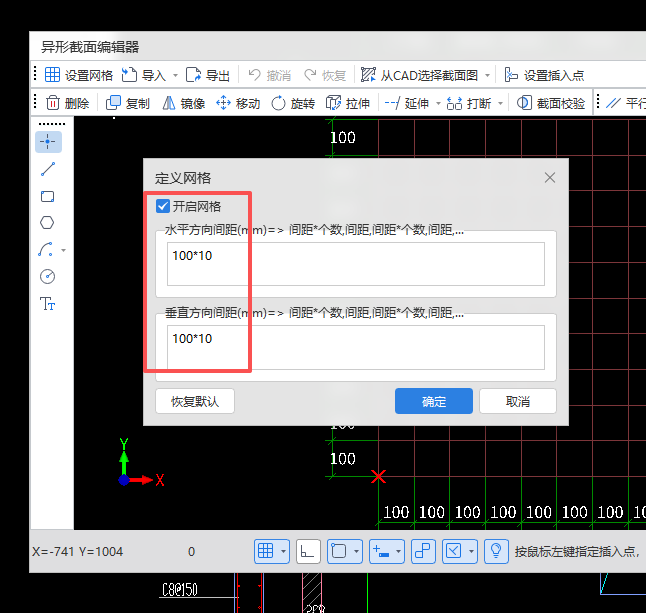Toggle the crossed-box status bar button
Viewport: 646px width, 613px height.
point(454,551)
